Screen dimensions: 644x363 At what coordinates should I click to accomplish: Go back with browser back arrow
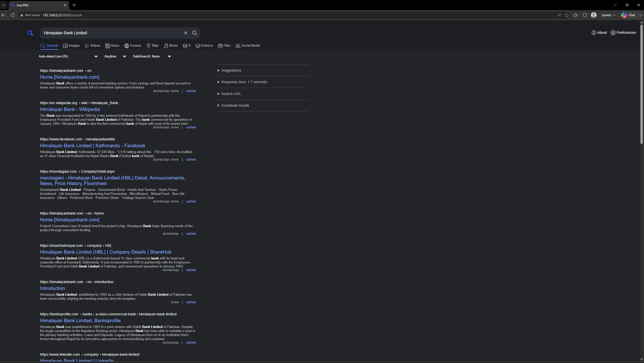(4, 15)
